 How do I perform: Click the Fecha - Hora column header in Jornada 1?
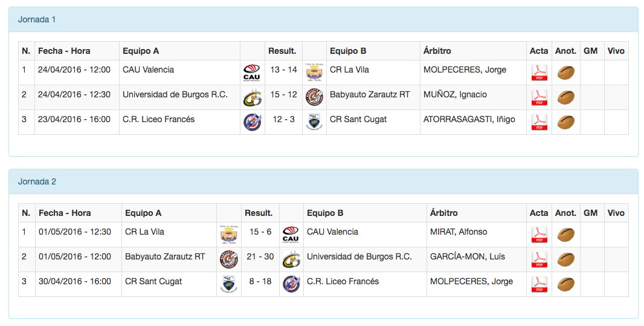click(64, 51)
